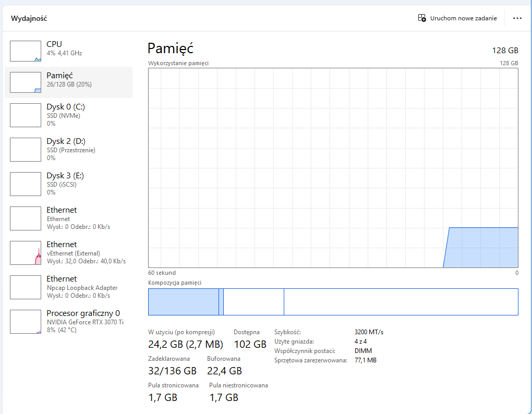Open Dysk 2 (D:) performance view
The height and width of the screenshot is (414, 532).
pos(66,141)
